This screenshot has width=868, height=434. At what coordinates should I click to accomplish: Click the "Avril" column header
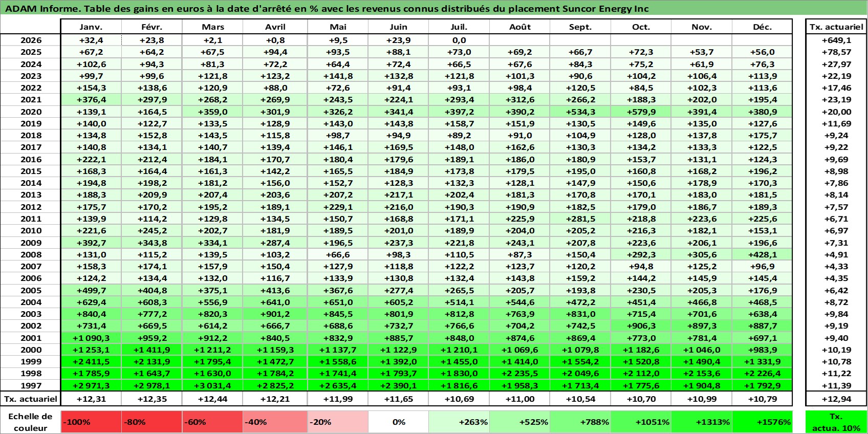click(275, 27)
